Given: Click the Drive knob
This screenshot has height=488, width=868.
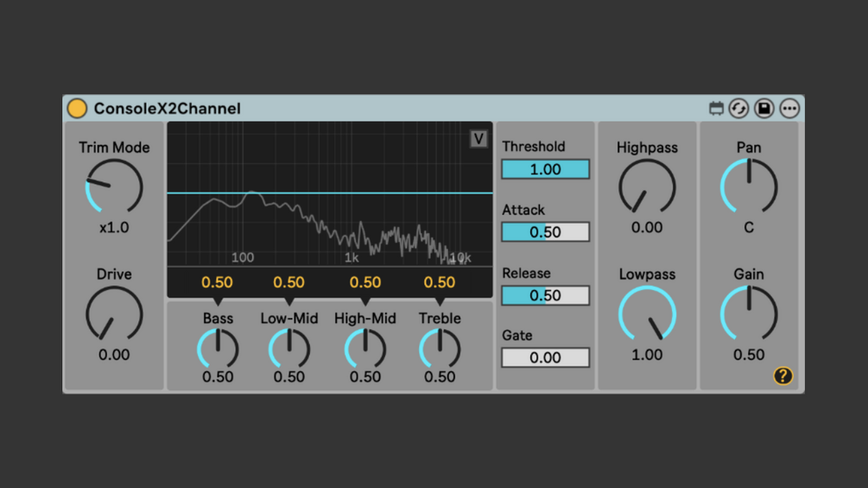Looking at the screenshot, I should [114, 314].
